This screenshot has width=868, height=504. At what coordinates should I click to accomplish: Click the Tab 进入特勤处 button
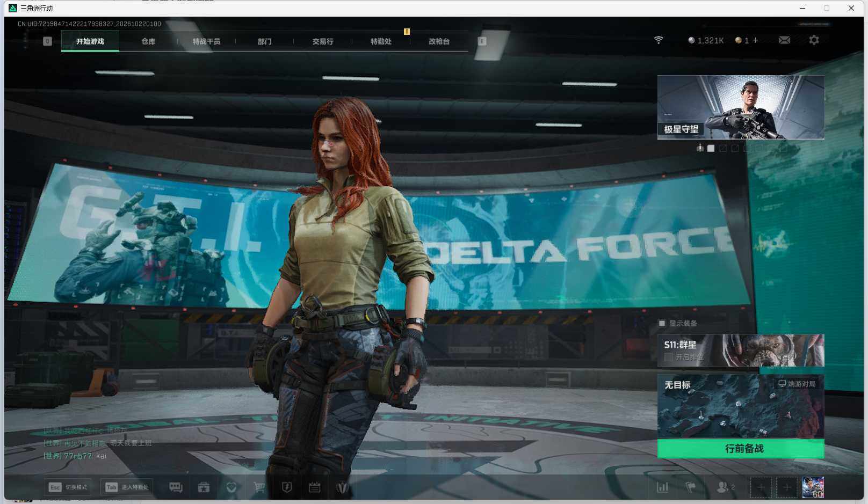click(x=127, y=487)
